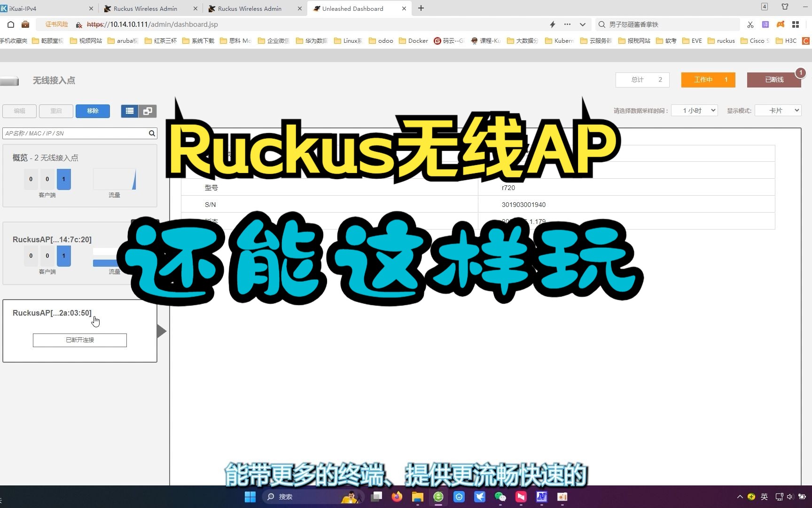Viewport: 812px width, 508px height.
Task: Click the blue client count 1 in overview card
Action: click(x=64, y=179)
